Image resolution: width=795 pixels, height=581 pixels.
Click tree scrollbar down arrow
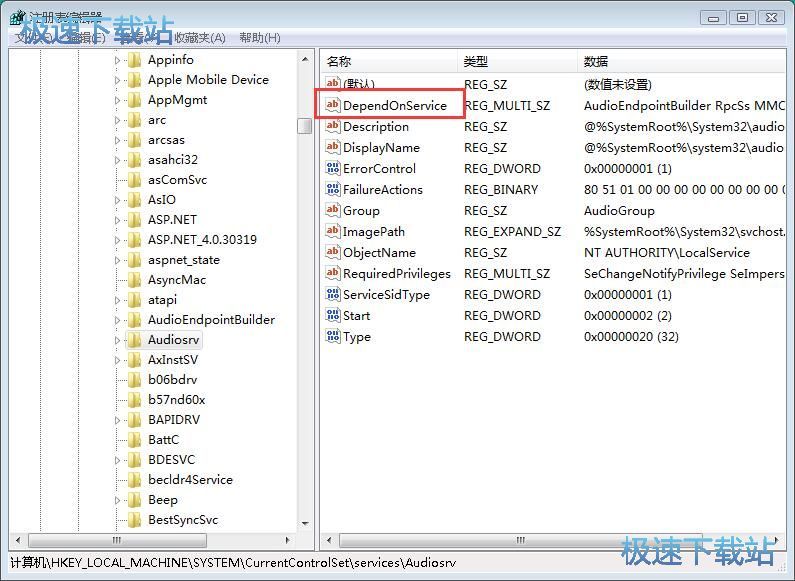[305, 523]
